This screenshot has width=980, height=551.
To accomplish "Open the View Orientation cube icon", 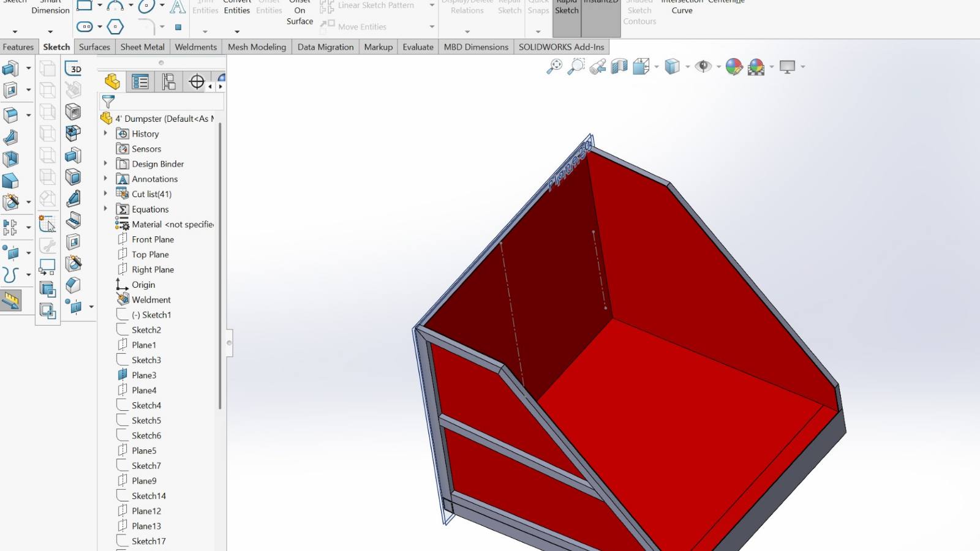I will [x=641, y=66].
